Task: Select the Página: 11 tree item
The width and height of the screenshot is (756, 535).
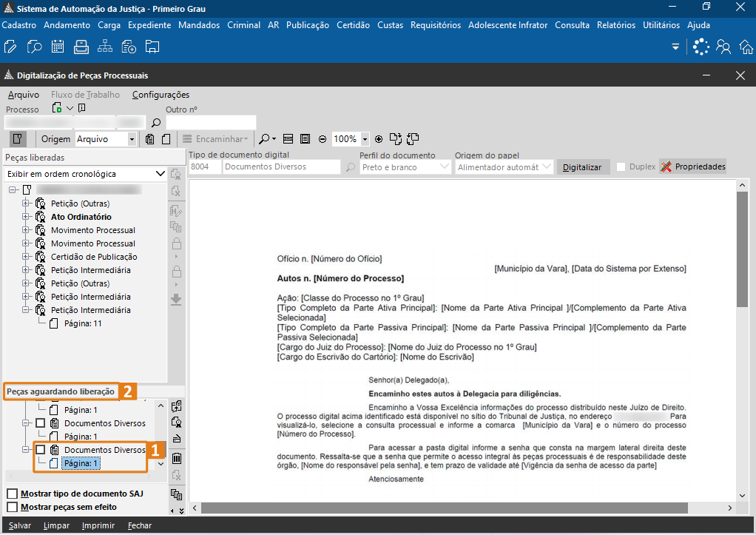Action: (83, 323)
